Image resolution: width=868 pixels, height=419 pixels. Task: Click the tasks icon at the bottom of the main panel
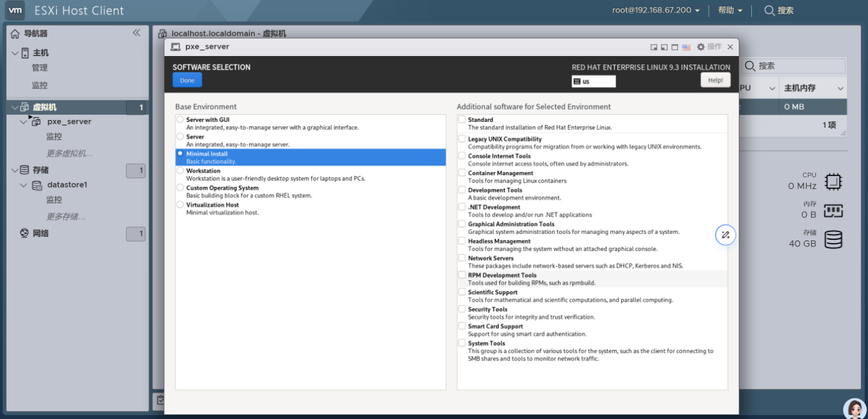[160, 399]
